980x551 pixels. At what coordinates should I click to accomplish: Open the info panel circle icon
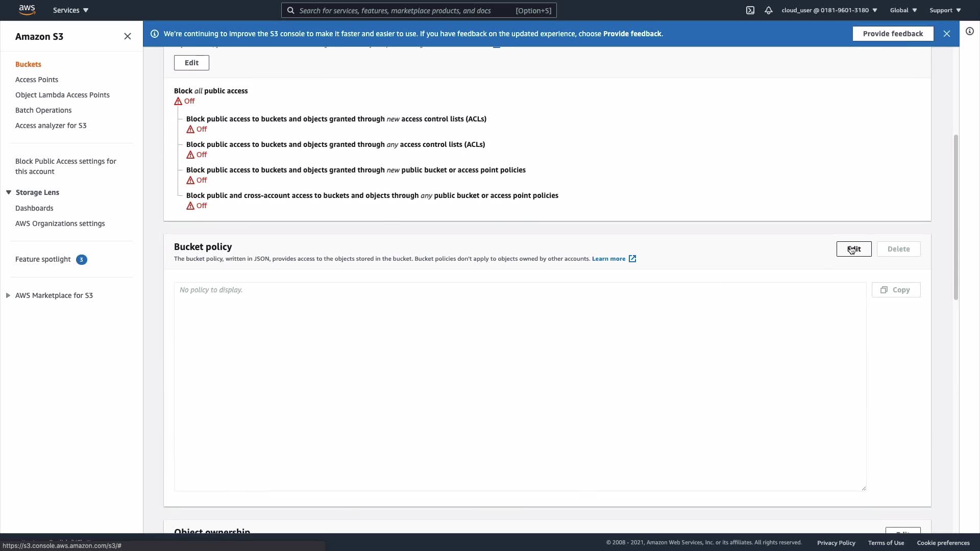coord(969,32)
